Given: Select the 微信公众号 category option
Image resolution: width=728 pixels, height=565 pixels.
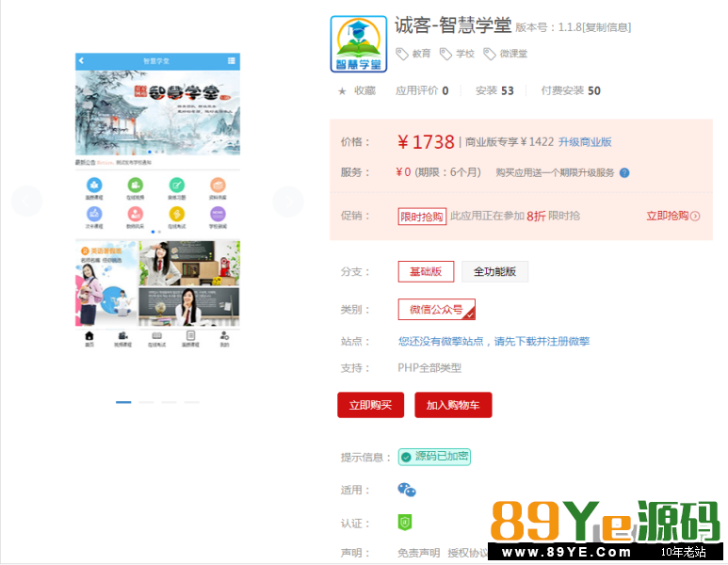Looking at the screenshot, I should [436, 309].
